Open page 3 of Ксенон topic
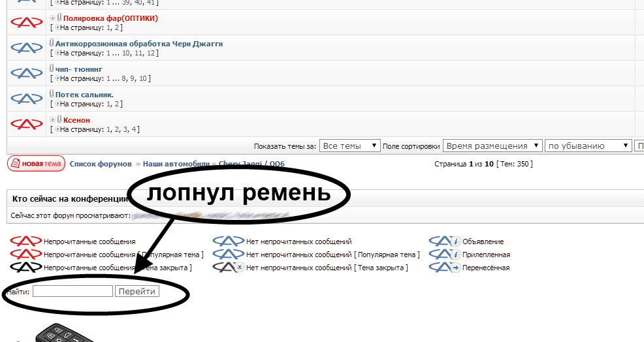This screenshot has width=644, height=342. coord(125,130)
